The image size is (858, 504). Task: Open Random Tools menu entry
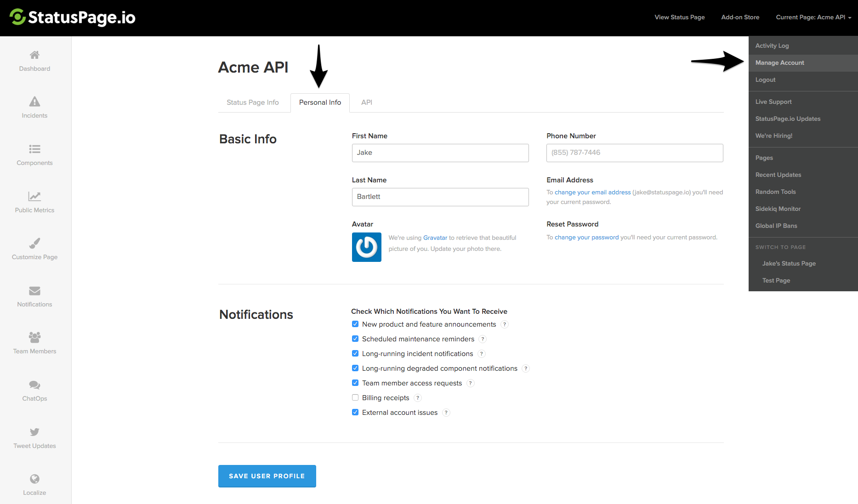[x=803, y=192]
